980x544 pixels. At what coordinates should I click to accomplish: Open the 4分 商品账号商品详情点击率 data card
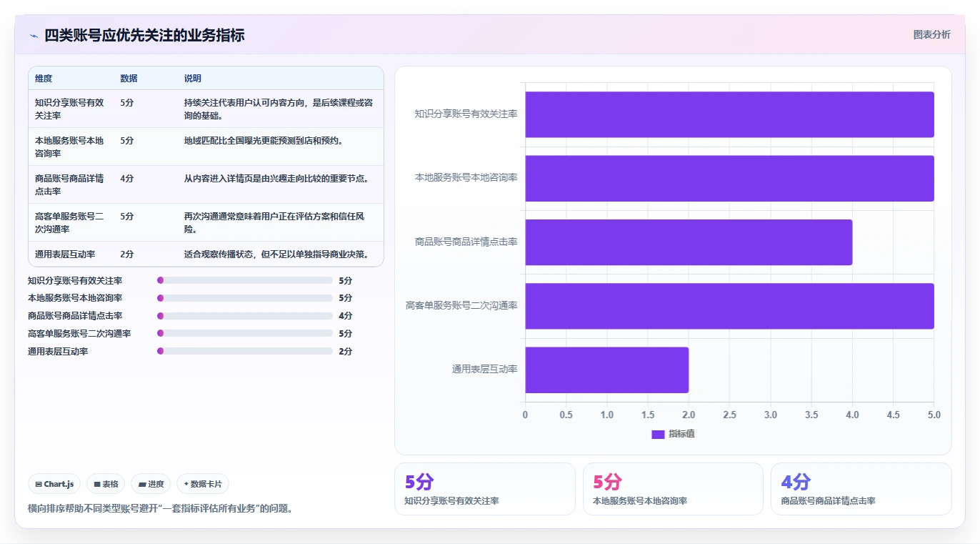click(861, 489)
